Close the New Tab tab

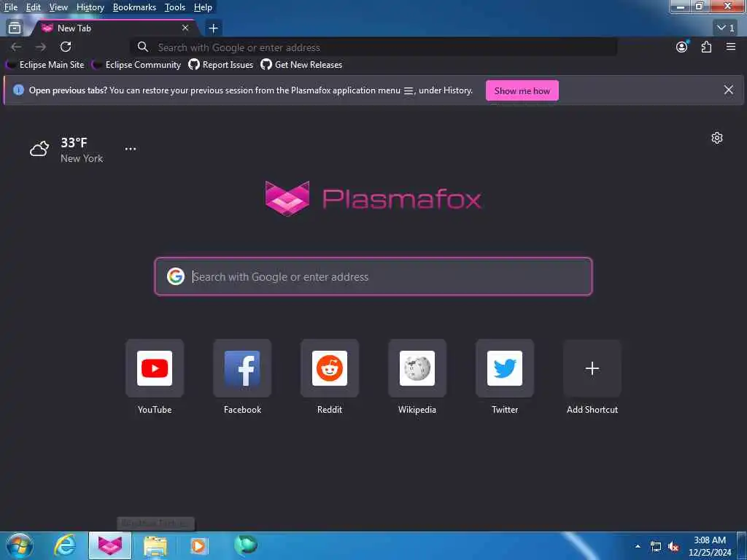[x=185, y=28]
